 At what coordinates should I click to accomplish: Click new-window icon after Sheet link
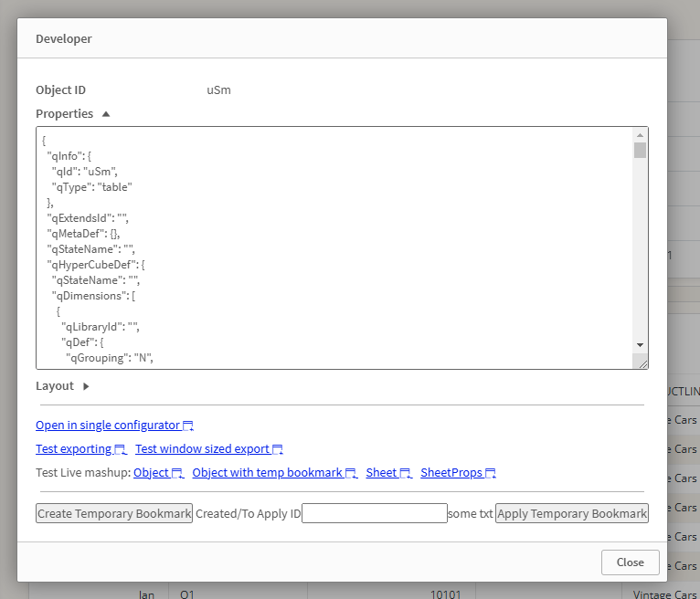(x=406, y=473)
